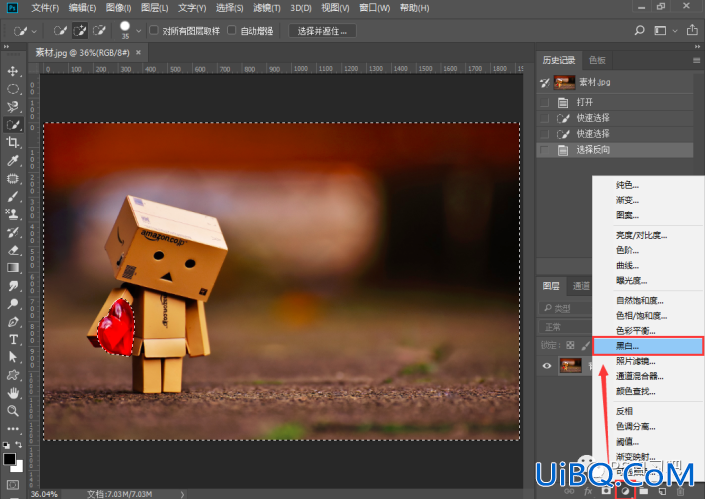Open the layer 类型 filter dropdown
This screenshot has width=705, height=499.
(565, 308)
